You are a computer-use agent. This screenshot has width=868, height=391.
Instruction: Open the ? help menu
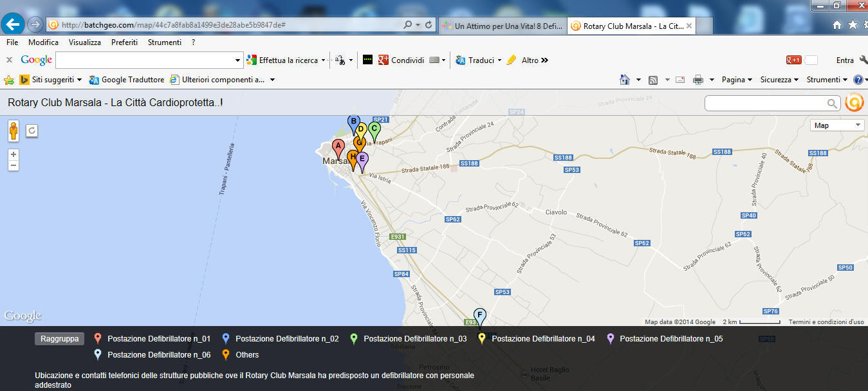click(x=193, y=42)
